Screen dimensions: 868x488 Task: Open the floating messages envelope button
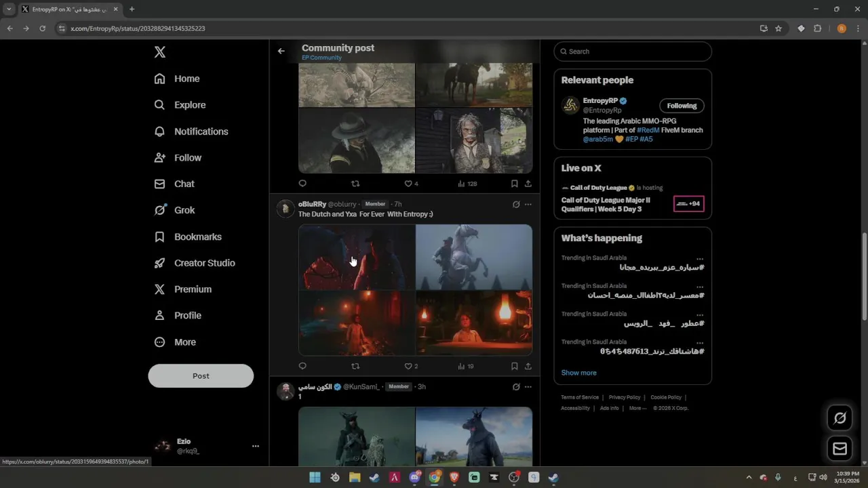[840, 449]
